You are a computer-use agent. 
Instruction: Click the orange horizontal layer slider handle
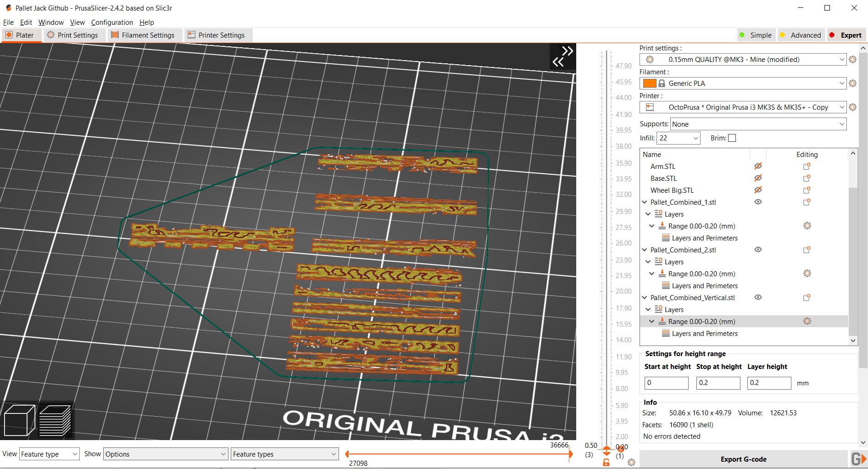(570, 454)
